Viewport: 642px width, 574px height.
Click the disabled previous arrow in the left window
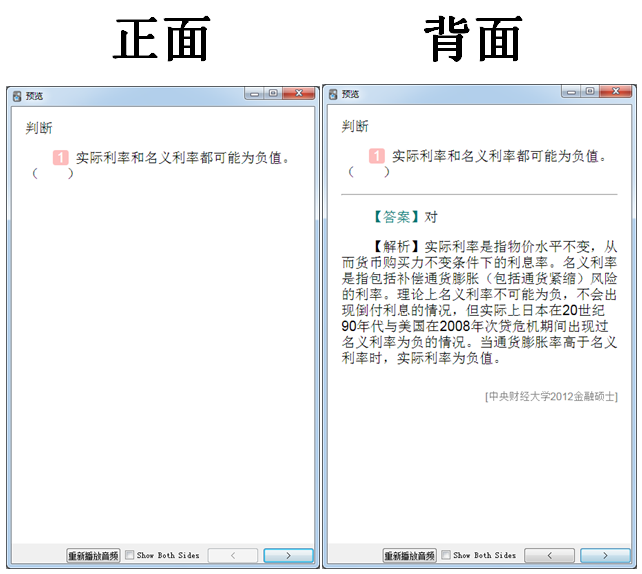233,556
